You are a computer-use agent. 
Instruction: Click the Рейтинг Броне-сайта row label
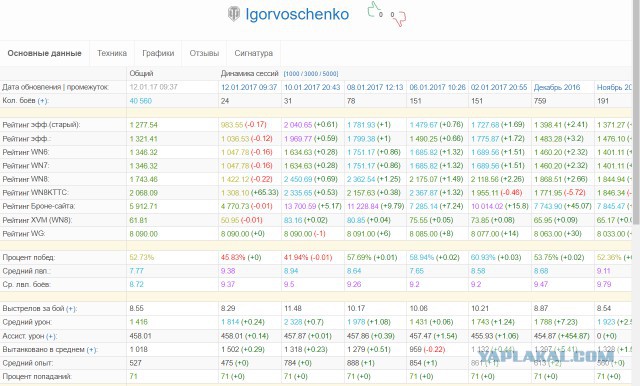pos(39,206)
